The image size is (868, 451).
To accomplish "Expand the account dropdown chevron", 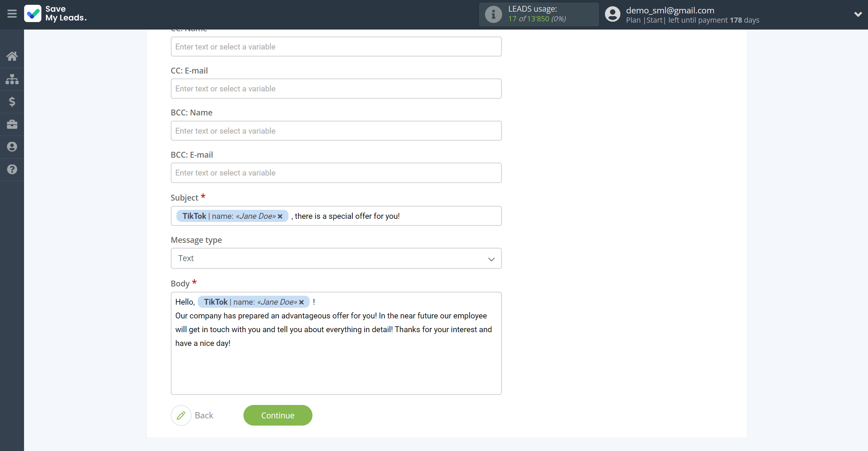I will [858, 14].
